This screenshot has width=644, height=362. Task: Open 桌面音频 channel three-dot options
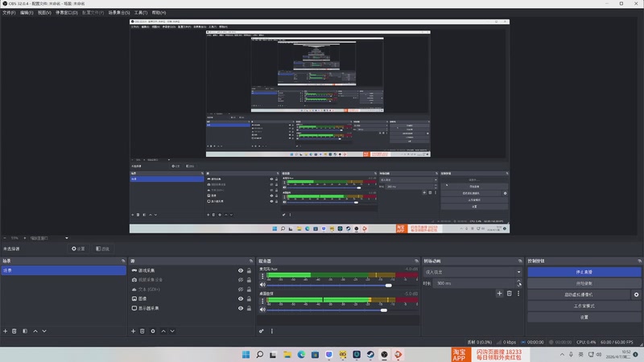pyautogui.click(x=263, y=301)
